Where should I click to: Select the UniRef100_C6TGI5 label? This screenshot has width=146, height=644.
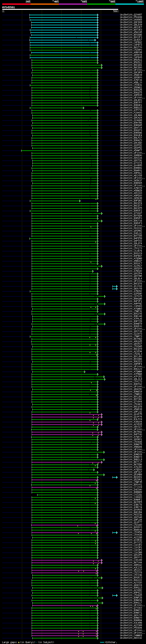(131, 296)
